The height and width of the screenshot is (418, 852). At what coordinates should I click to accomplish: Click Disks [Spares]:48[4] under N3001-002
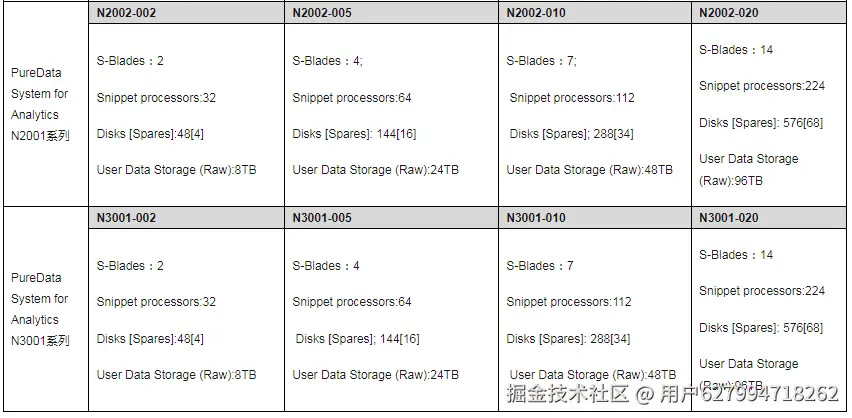pyautogui.click(x=150, y=339)
